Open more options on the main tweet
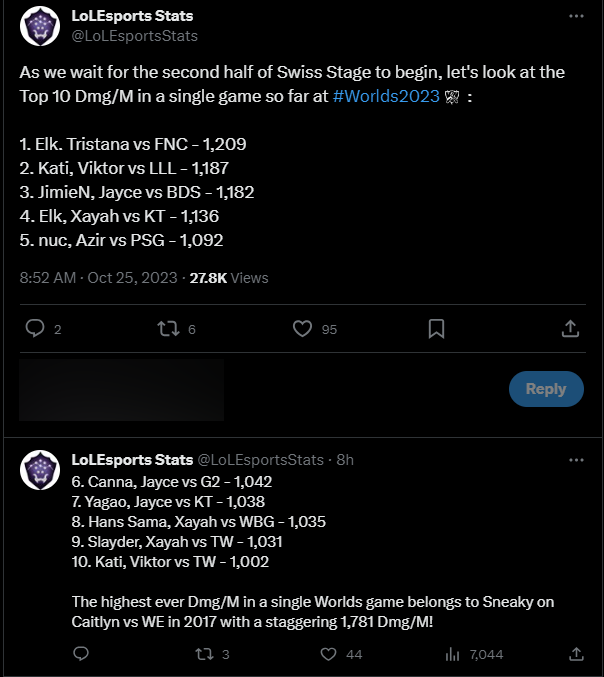Viewport: 604px width, 677px height. (x=576, y=17)
